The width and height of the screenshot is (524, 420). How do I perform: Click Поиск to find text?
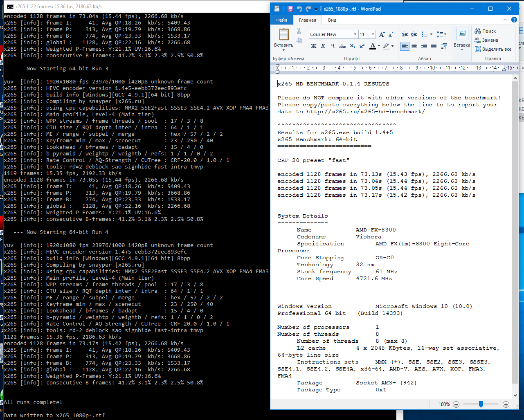point(485,31)
